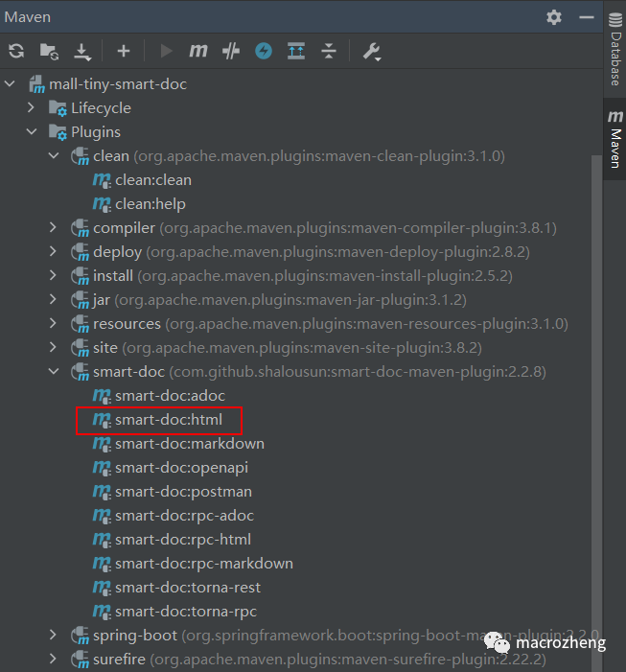Expand the compiler plugin node
The height and width of the screenshot is (672, 626).
pos(53,227)
